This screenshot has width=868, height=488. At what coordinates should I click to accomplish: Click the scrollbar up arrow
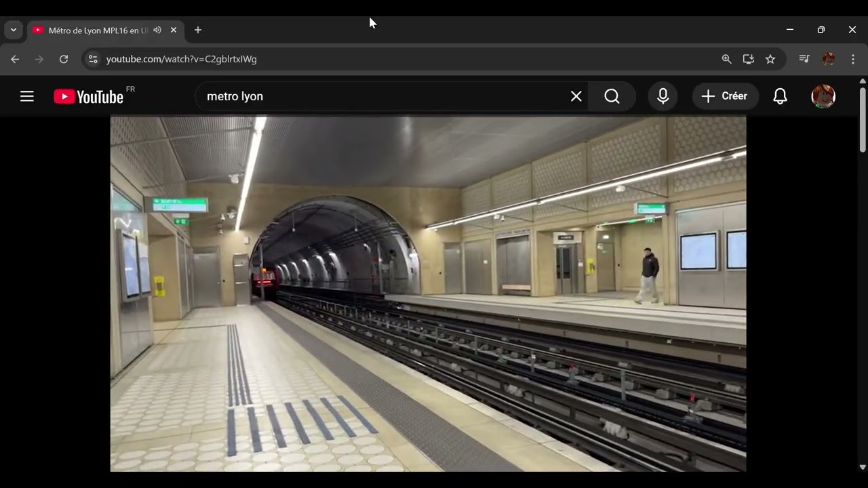pos(863,81)
